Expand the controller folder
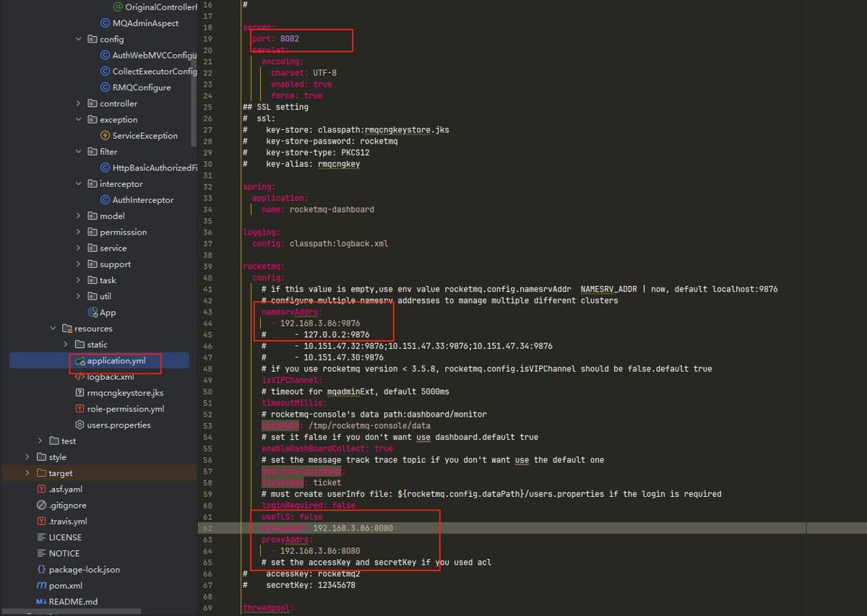 click(79, 104)
